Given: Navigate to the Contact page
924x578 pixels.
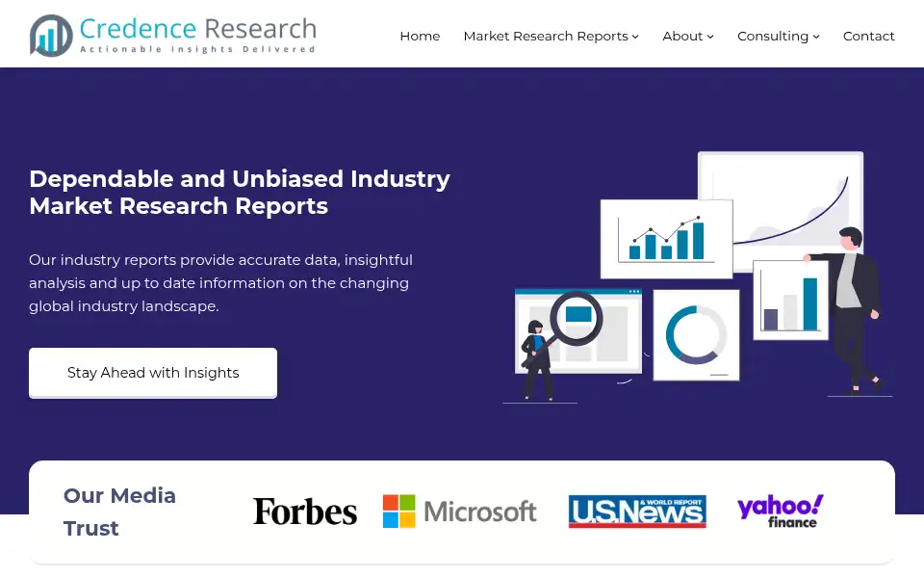Looking at the screenshot, I should 868,36.
